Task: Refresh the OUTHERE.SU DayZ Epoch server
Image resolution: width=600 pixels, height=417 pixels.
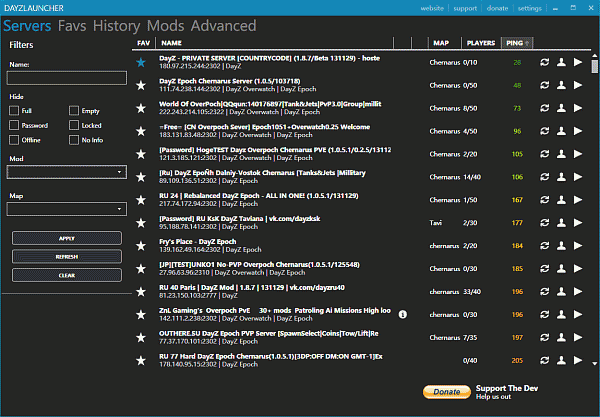Action: [545, 337]
